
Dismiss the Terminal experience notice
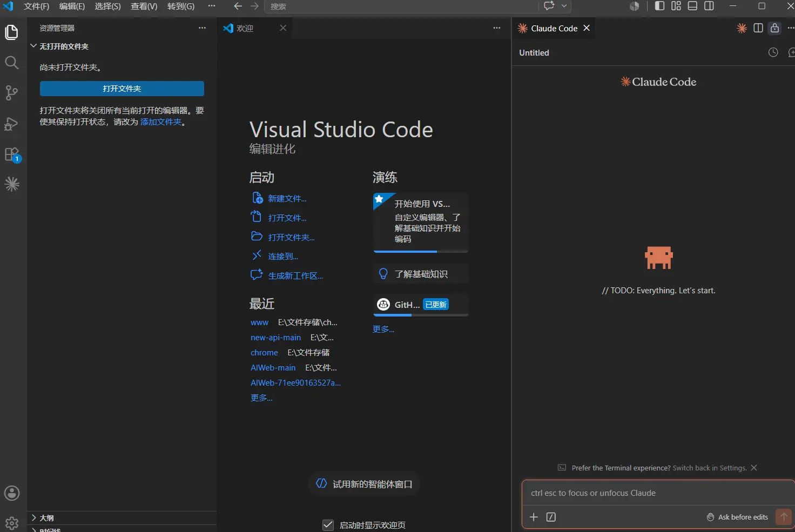point(754,468)
